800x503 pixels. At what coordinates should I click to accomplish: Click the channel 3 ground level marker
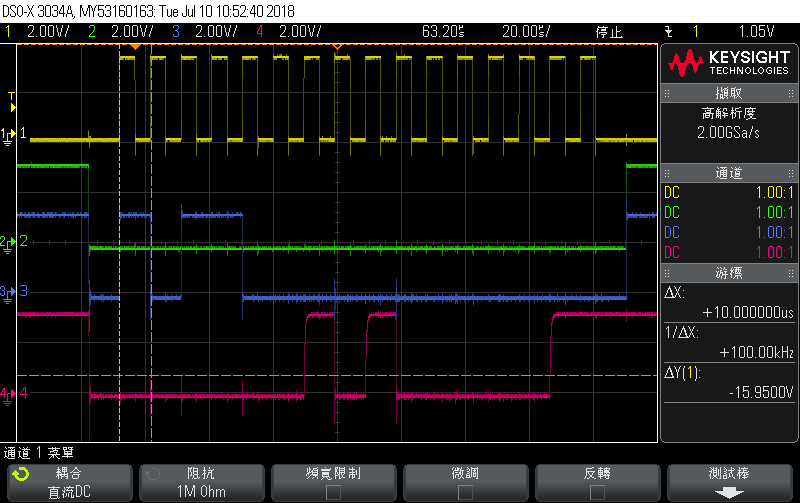pyautogui.click(x=9, y=293)
